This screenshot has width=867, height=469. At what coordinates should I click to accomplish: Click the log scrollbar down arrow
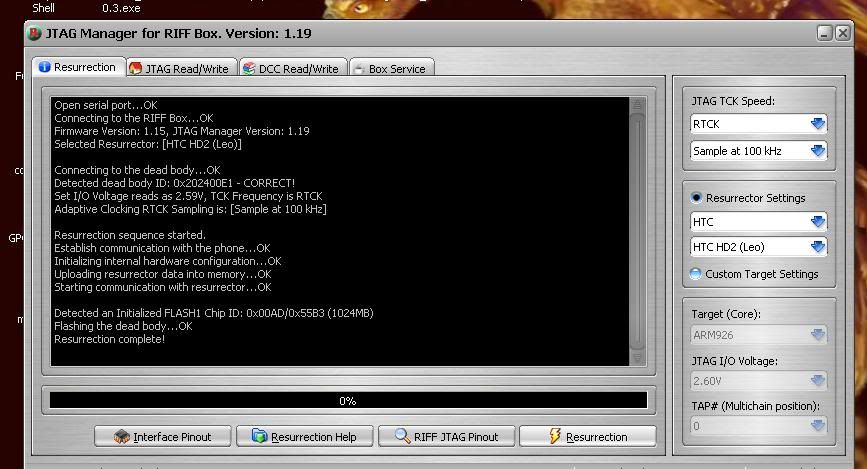click(637, 358)
